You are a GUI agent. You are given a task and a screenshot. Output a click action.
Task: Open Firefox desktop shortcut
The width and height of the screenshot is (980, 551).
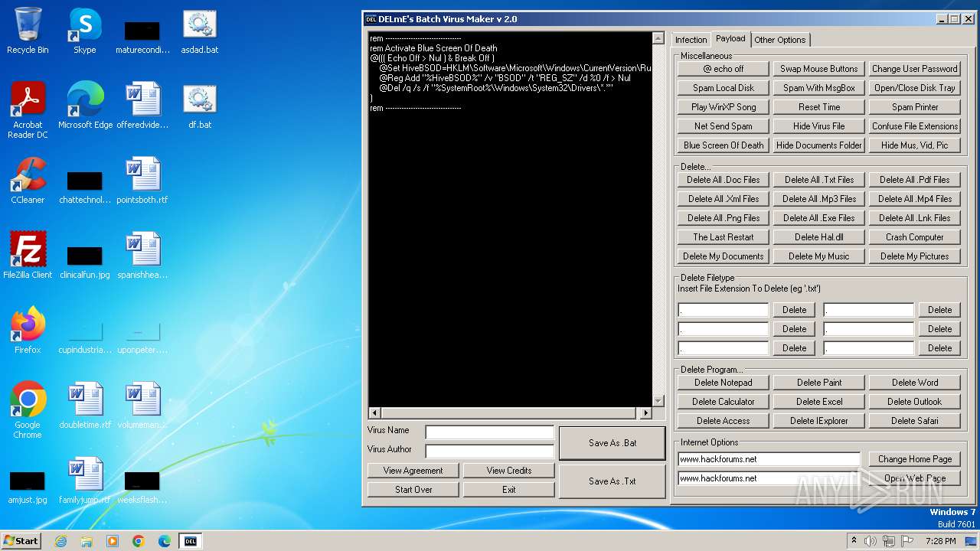tap(28, 331)
